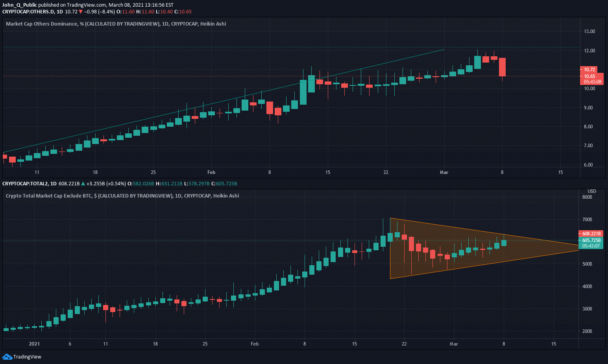Click the 700B price axis value

click(x=587, y=220)
